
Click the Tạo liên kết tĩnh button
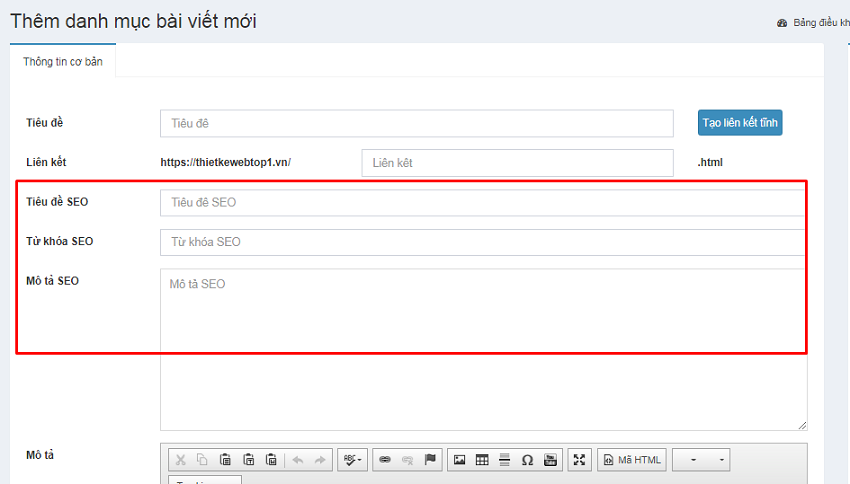click(x=740, y=122)
